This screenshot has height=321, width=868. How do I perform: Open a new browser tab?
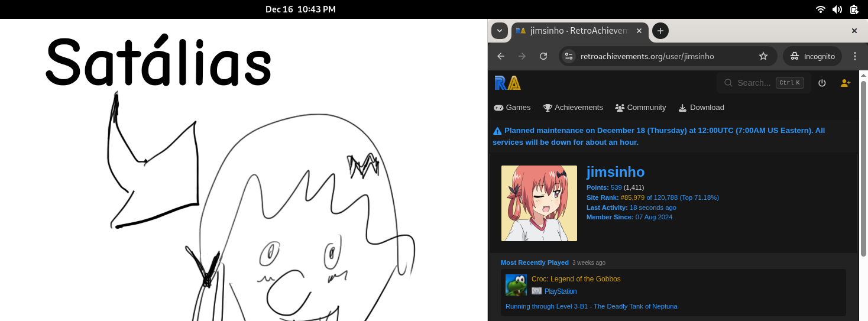(x=660, y=31)
